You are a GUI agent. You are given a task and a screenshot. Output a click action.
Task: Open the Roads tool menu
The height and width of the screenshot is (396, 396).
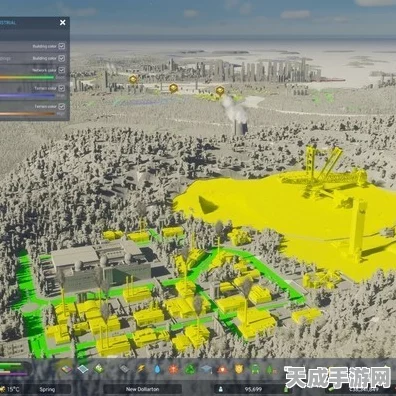(124, 369)
